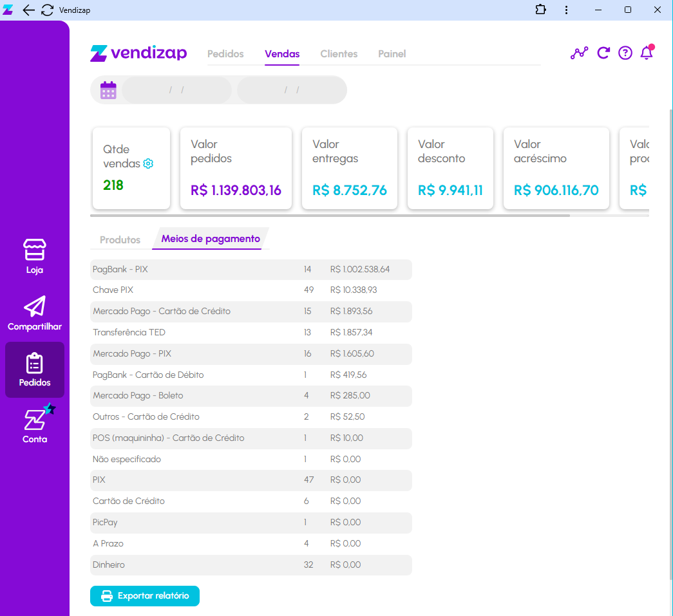Click the refresh data icon in header
Screen dimensions: 673x616
point(603,53)
